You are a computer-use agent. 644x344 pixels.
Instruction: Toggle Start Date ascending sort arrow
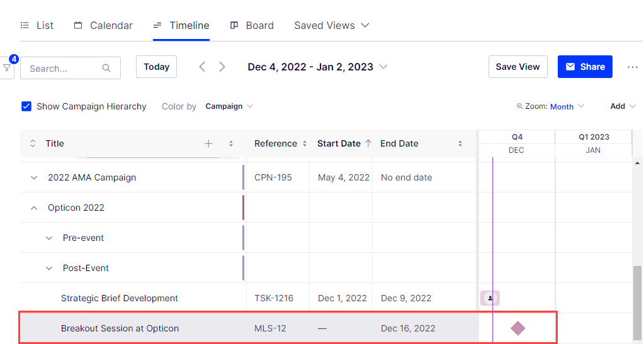[368, 143]
